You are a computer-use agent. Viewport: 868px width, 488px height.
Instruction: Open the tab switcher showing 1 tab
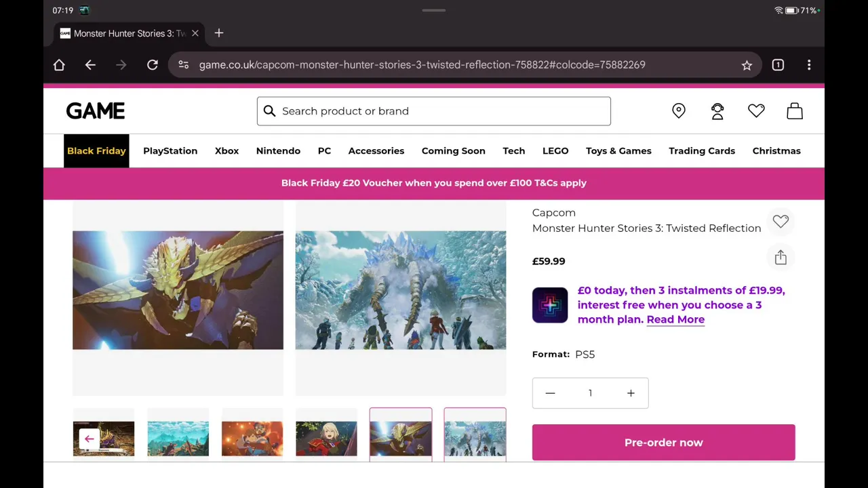click(778, 65)
